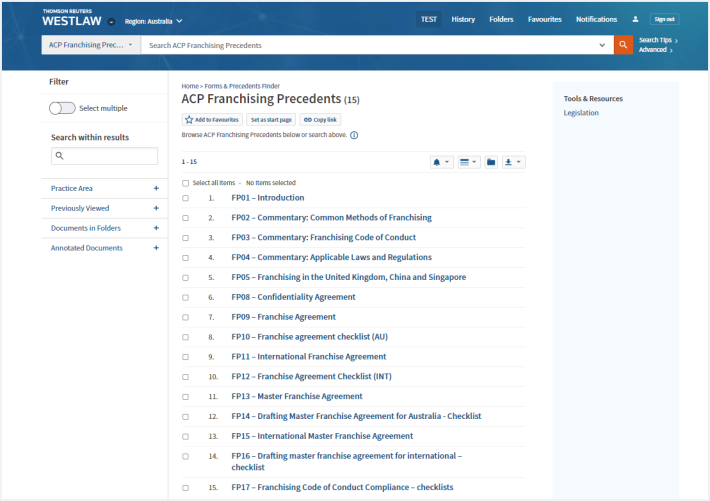Select the FP08 Confidentiality Agreement checkbox

(x=185, y=298)
